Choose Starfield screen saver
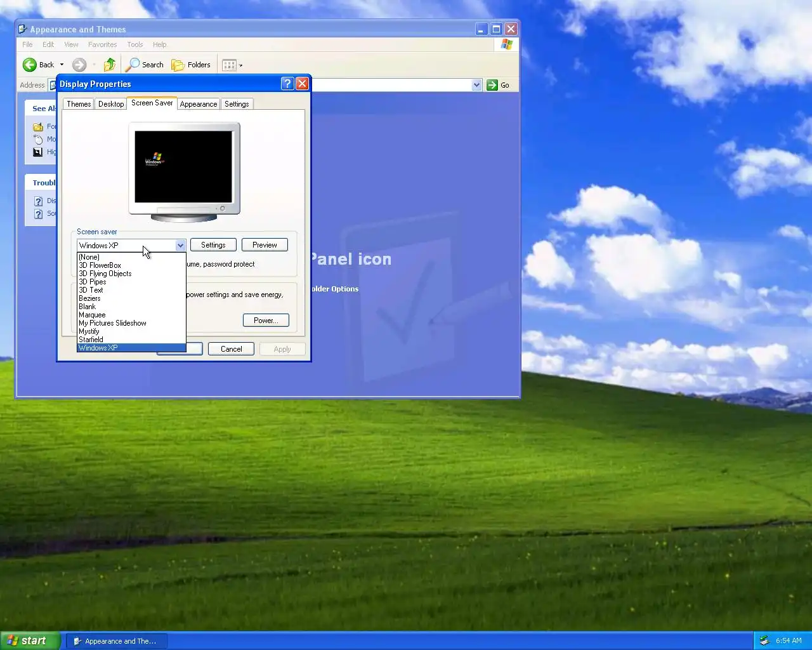Screen dimensions: 812x650 tap(131, 340)
